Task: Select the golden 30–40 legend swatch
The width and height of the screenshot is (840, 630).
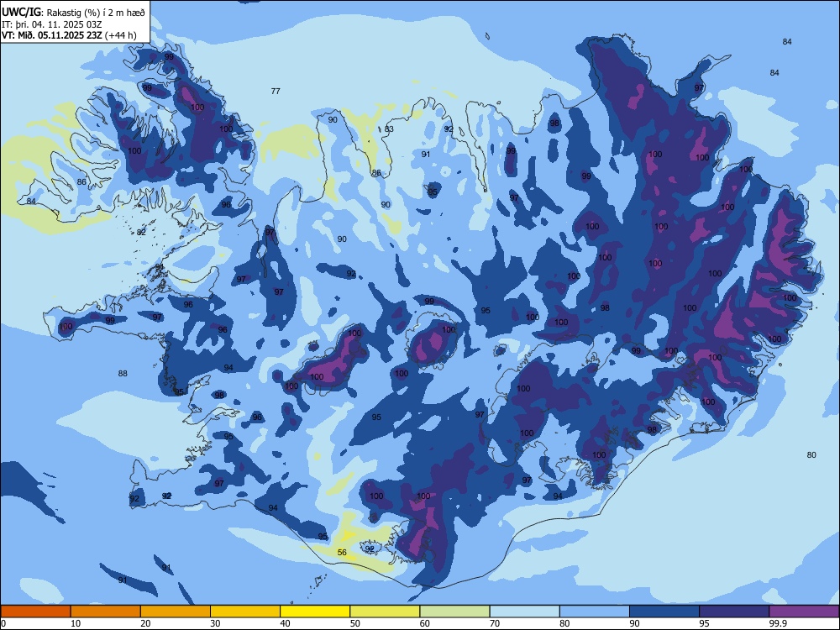Action: 245,612
